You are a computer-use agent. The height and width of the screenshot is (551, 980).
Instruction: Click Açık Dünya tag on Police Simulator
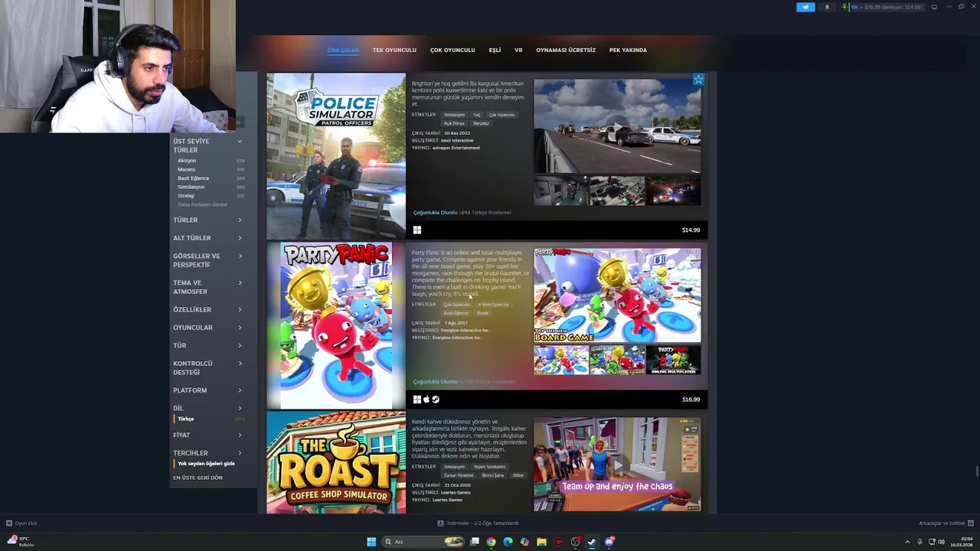pyautogui.click(x=454, y=123)
